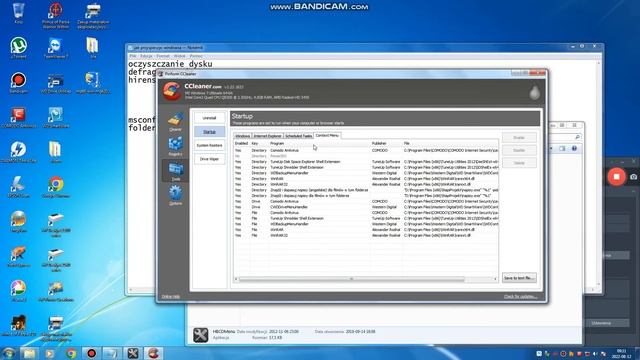Open the Pomoc menu in Notepad
640x360 pixels.
point(196,56)
